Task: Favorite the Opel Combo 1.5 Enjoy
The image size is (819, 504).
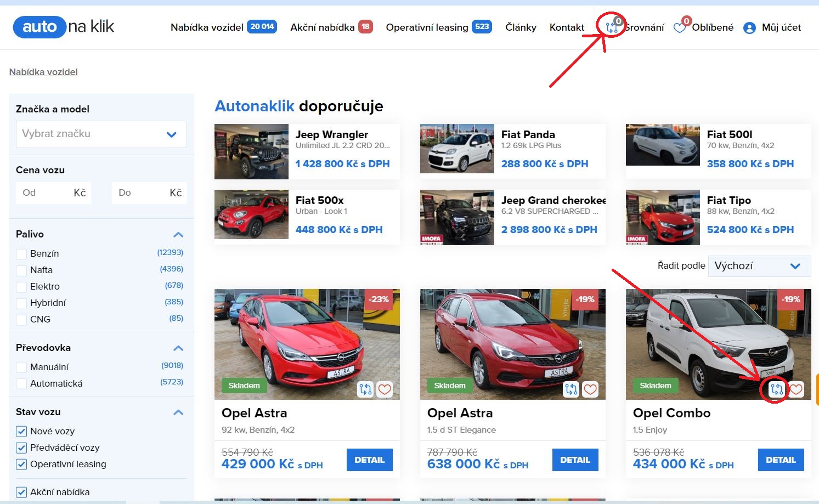Action: [x=796, y=389]
